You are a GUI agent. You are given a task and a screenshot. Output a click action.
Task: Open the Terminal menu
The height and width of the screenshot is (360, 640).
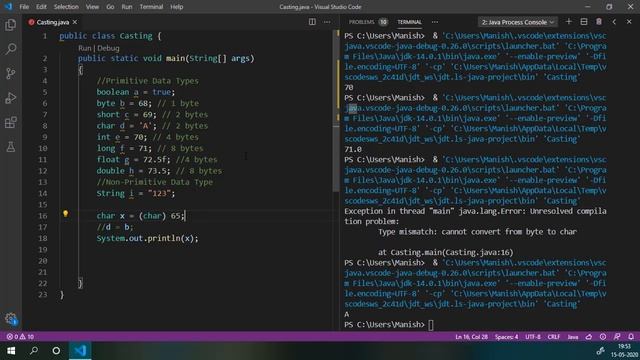pos(151,7)
